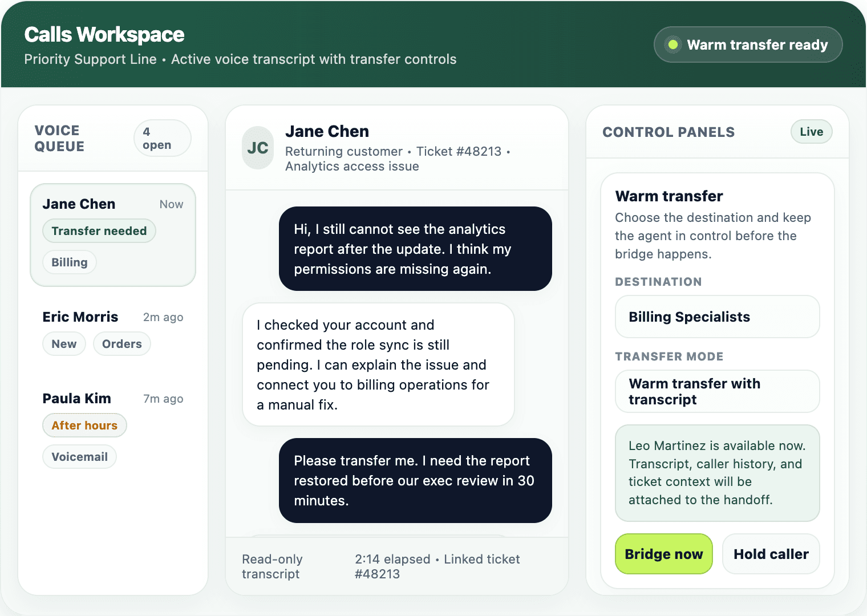
Task: Click the Orders tag on Eric Morris
Action: (121, 343)
